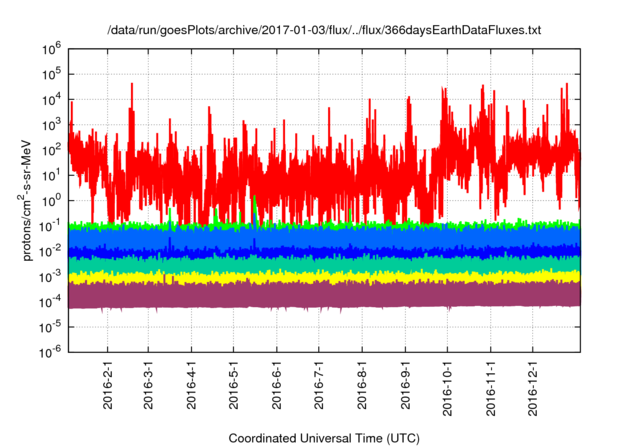Click the y-axis label 10^1
This screenshot has height=448, width=640.
click(x=51, y=176)
